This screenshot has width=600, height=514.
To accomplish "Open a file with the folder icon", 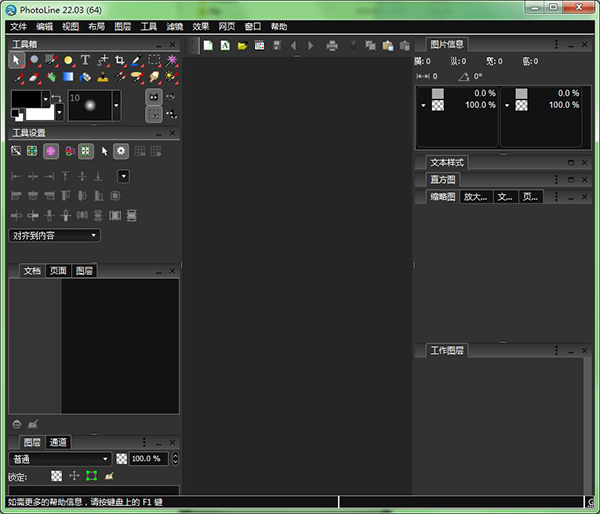I will [242, 46].
